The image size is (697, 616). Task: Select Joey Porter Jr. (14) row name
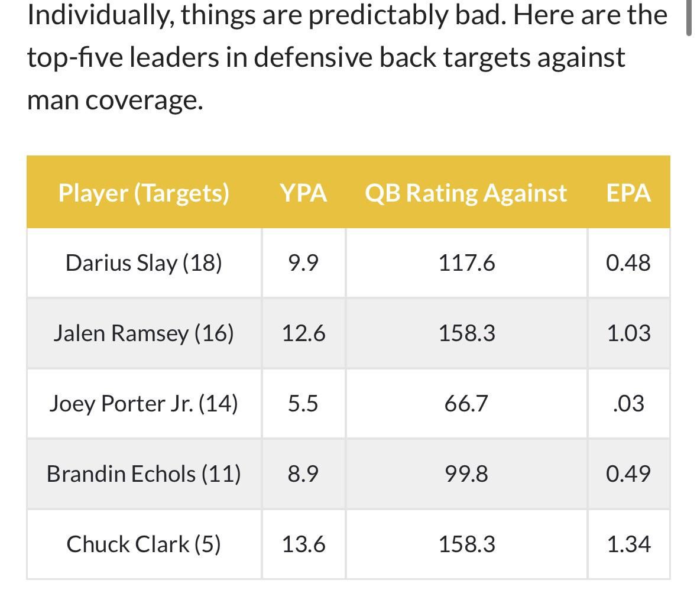coord(144,403)
